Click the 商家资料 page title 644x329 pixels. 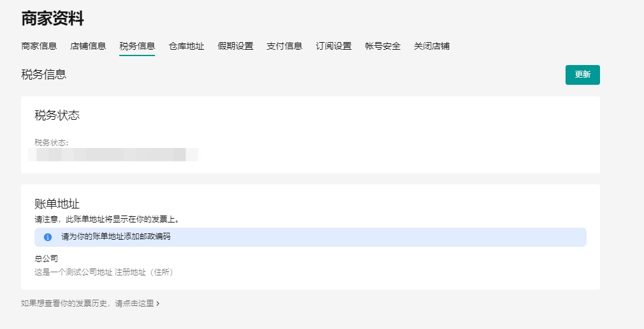(52, 18)
